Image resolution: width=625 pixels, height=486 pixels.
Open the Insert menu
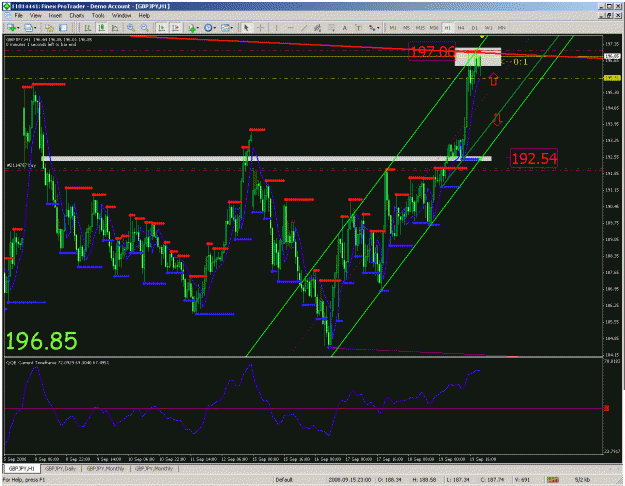click(55, 16)
